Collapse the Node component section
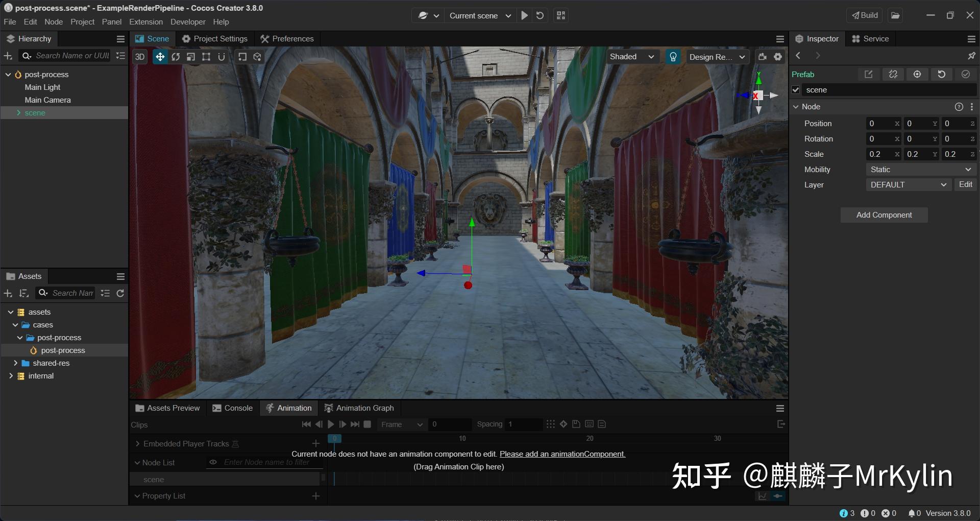This screenshot has width=980, height=521. coord(796,107)
